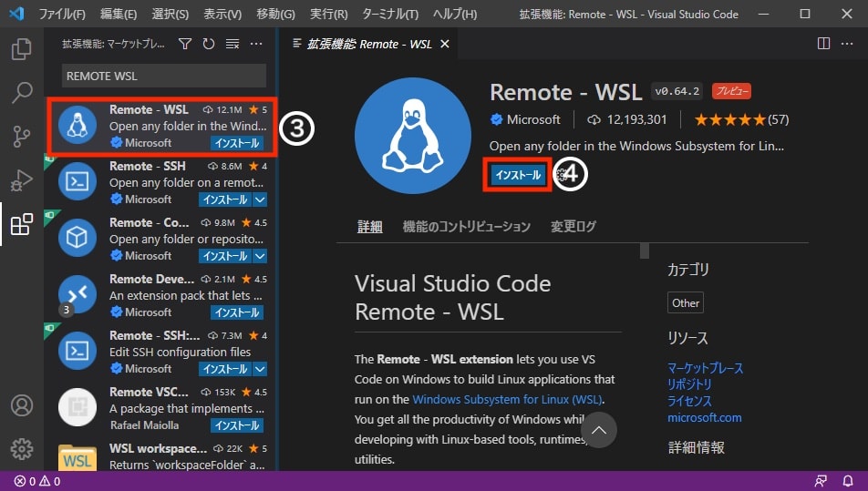The width and height of the screenshot is (868, 491).
Task: Click the 12,193,301 install count
Action: click(636, 119)
